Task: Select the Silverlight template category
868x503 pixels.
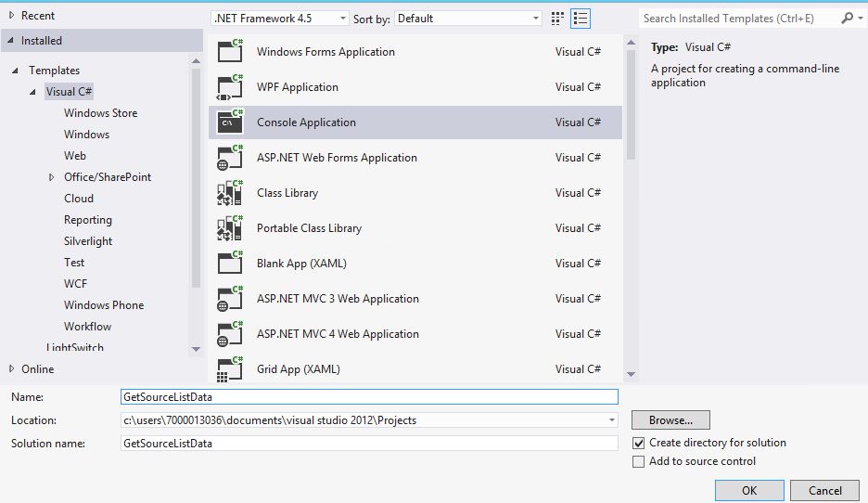Action: coord(88,241)
